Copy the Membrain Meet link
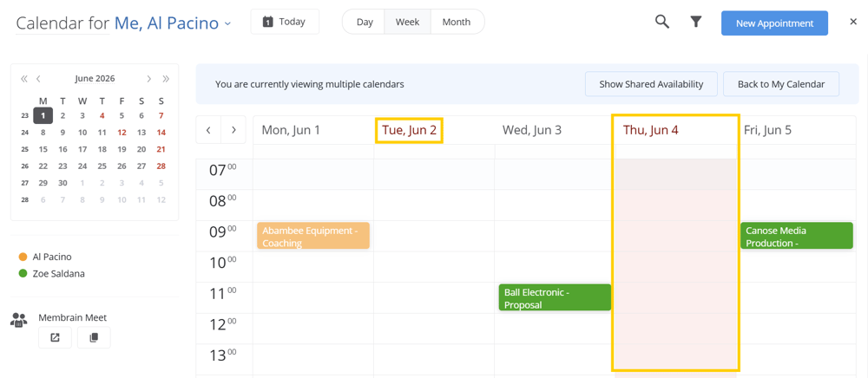Viewport: 868px width, 378px height. click(94, 337)
